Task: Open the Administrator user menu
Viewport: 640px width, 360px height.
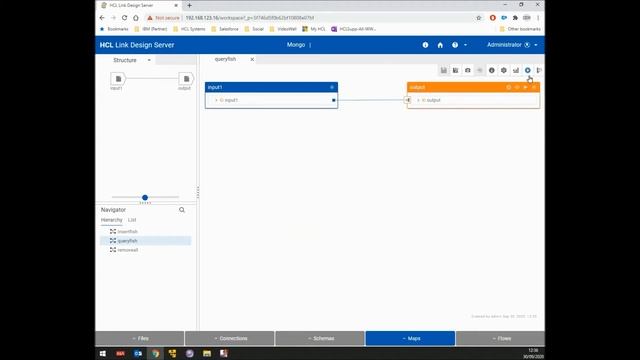Action: click(x=512, y=45)
